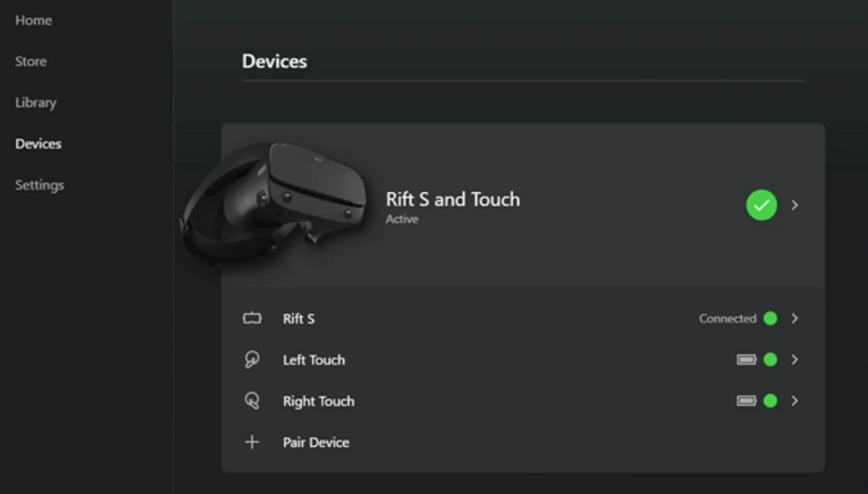Click the Right Touch controller icon
868x494 pixels.
[x=251, y=401]
